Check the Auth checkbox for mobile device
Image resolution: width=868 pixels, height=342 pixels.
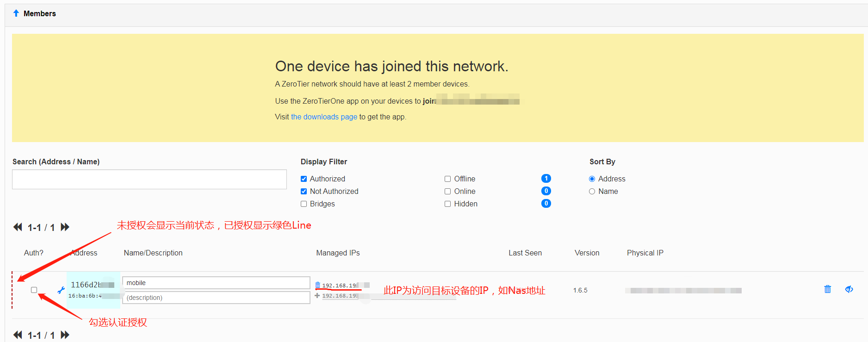34,290
